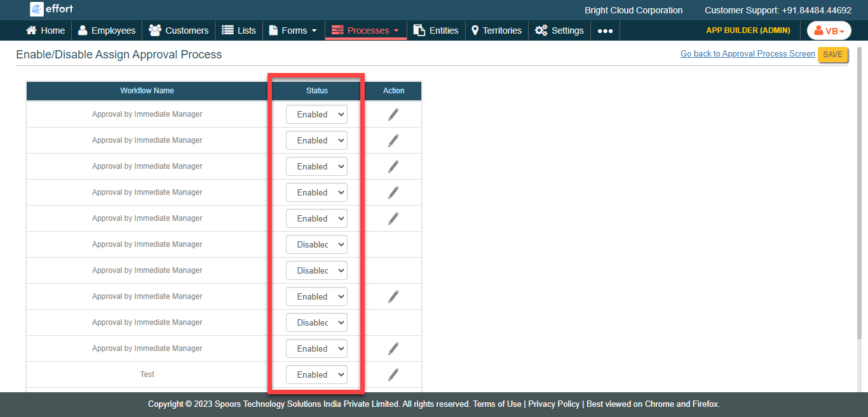Screen dimensions: 868x417
Task: Click the page's vertical scrollbar
Action: [860, 190]
